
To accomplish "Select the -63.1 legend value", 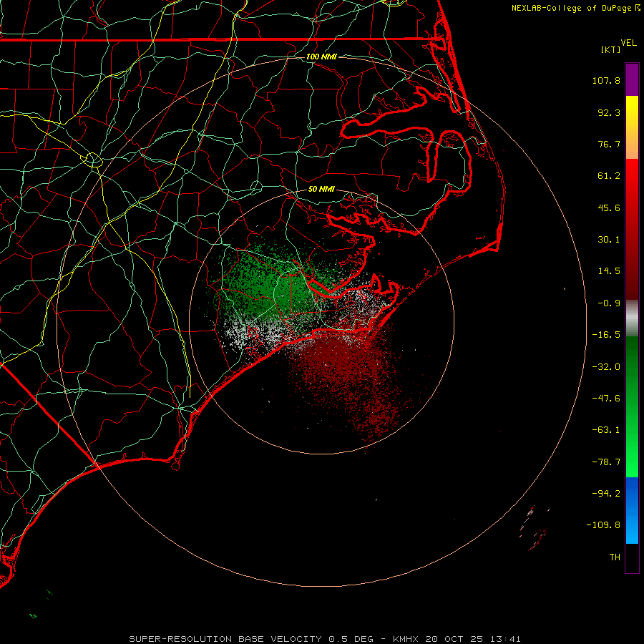I will (x=606, y=430).
